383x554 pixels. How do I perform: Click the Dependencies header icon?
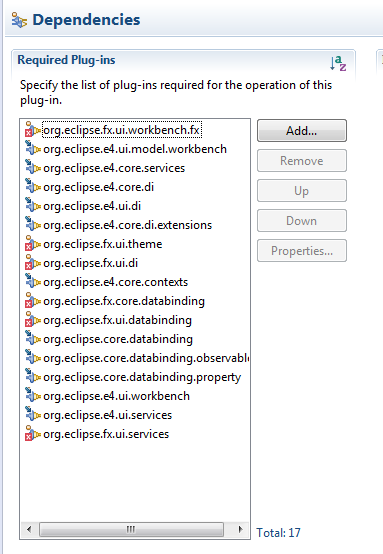[19, 20]
